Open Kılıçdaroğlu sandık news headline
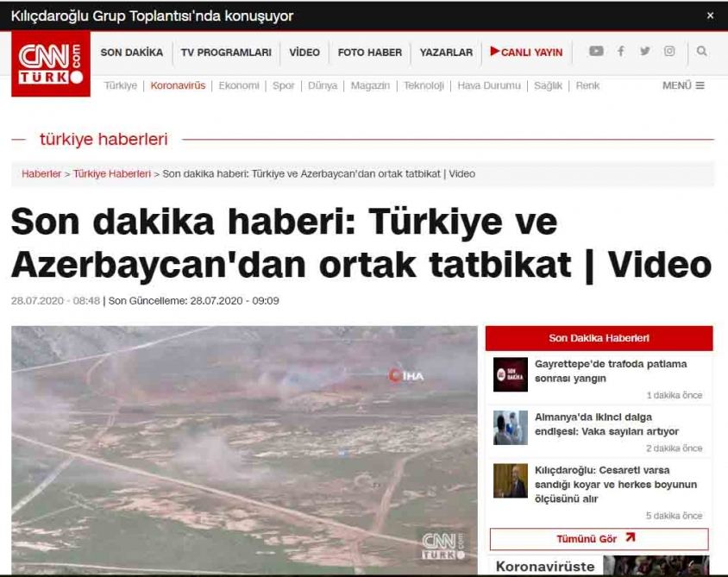This screenshot has height=577, width=728. tap(616, 484)
